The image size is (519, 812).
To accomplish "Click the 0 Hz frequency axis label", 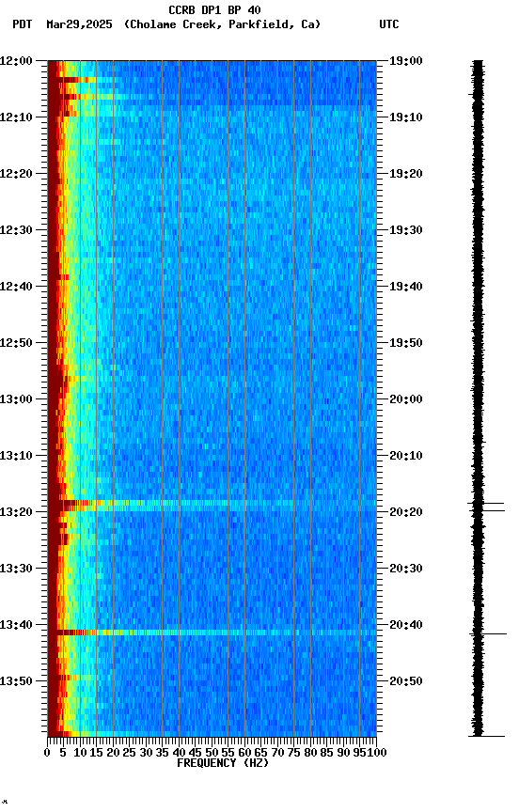I will click(x=47, y=753).
